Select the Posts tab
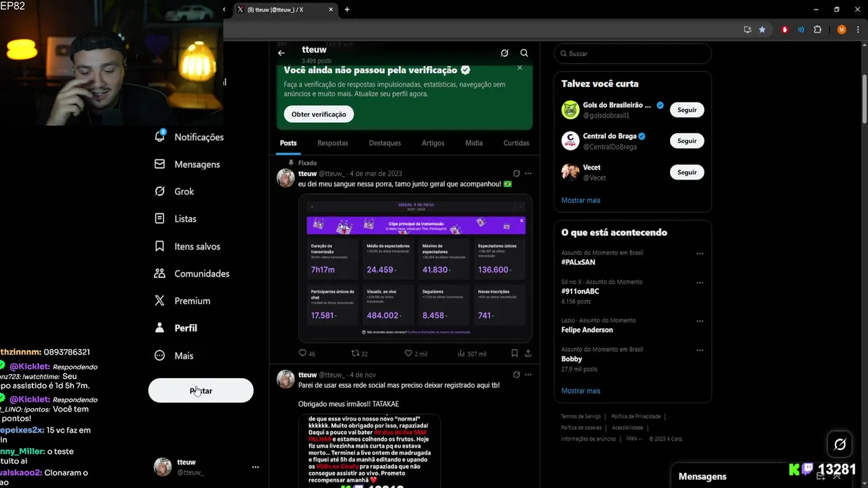Image resolution: width=868 pixels, height=488 pixels. (x=288, y=143)
